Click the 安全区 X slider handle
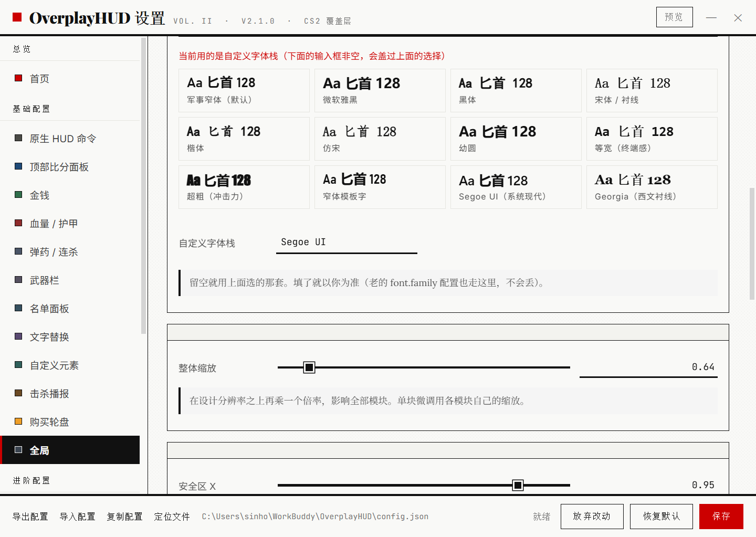 (x=518, y=485)
